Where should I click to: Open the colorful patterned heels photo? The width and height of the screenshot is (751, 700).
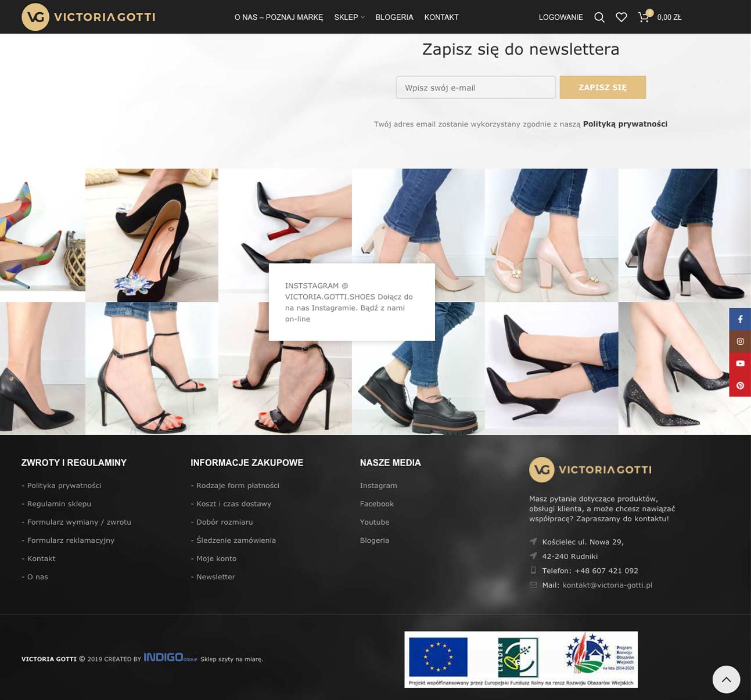coord(42,235)
